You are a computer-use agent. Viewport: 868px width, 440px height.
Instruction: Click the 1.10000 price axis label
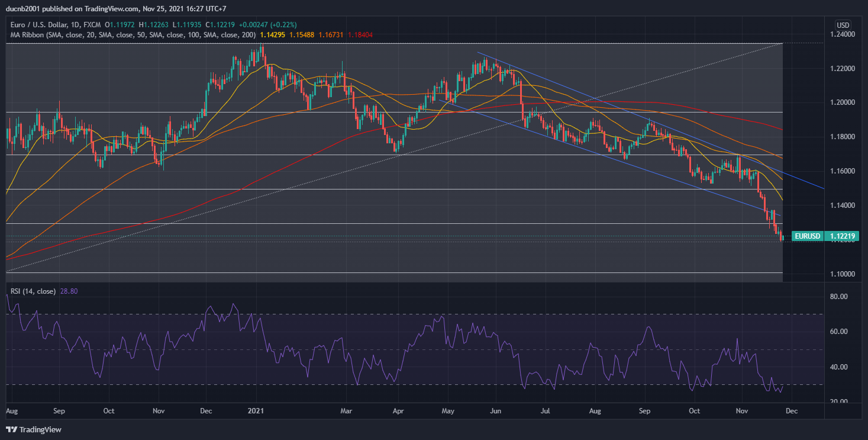[x=843, y=274]
